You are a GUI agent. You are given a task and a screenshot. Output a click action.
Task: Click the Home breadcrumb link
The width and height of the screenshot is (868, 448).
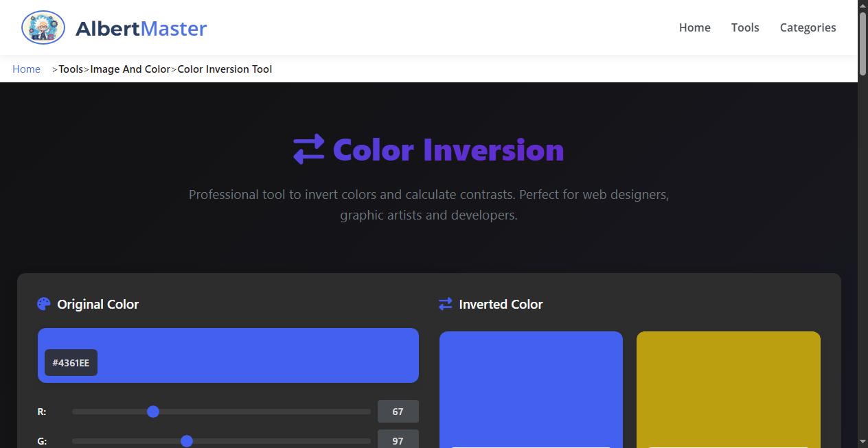point(26,69)
